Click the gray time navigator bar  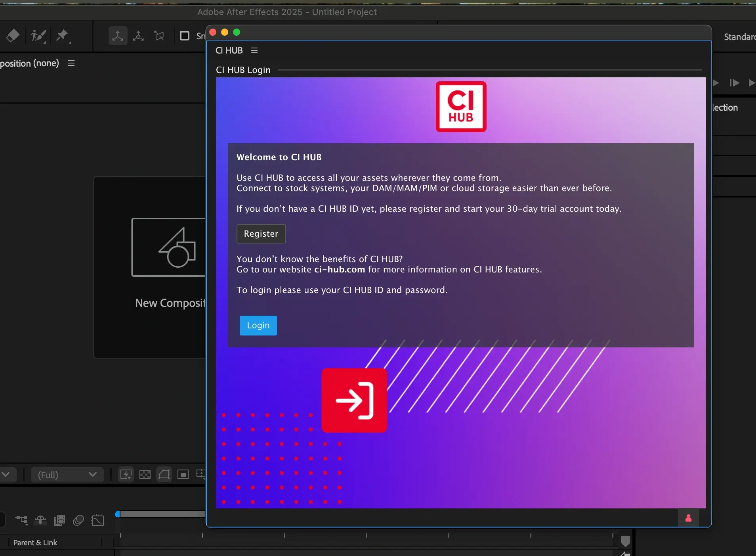point(162,514)
